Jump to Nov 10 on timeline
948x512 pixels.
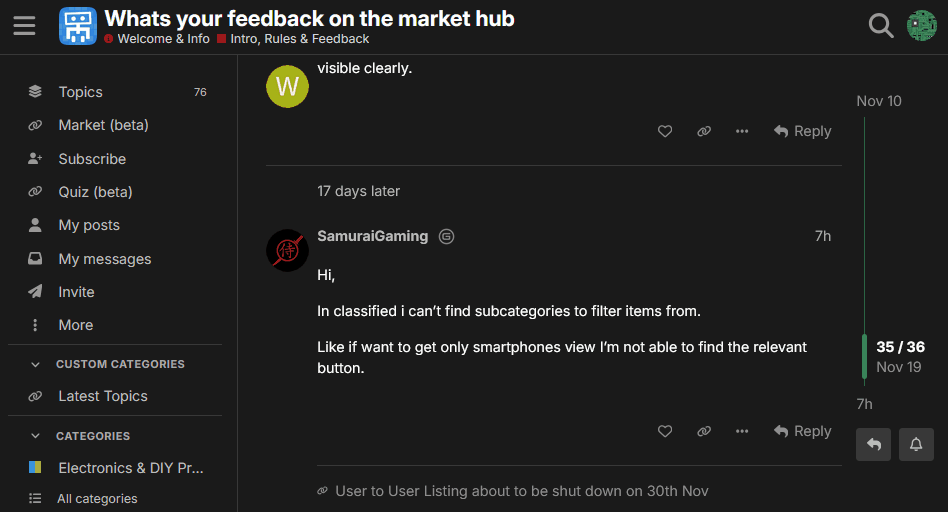(878, 101)
